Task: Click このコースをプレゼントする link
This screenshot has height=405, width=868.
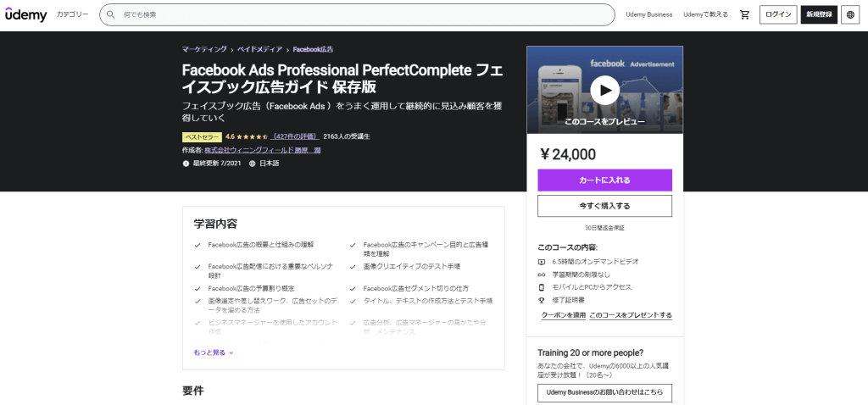Action: pos(631,315)
